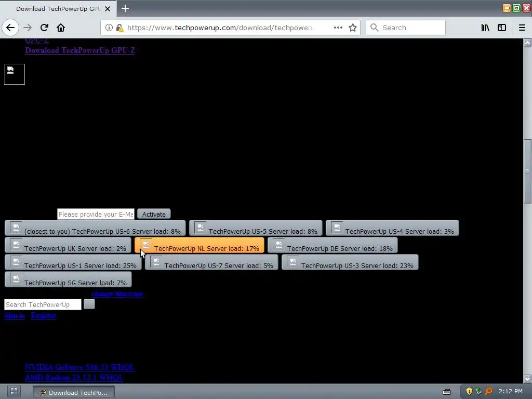Open the on-screen keyboard tray icon
Image resolution: width=532 pixels, height=399 pixels.
[x=447, y=392]
